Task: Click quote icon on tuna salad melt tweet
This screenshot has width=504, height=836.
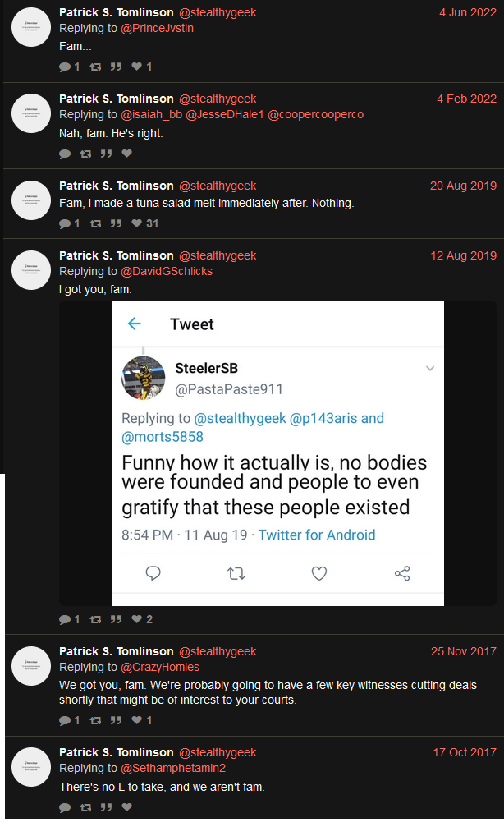Action: (116, 223)
